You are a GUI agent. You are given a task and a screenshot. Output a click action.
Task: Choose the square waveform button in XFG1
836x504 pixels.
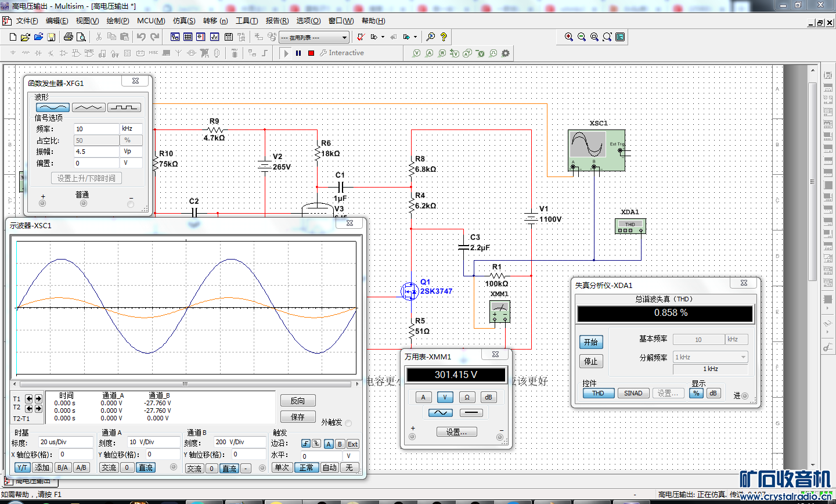[124, 107]
